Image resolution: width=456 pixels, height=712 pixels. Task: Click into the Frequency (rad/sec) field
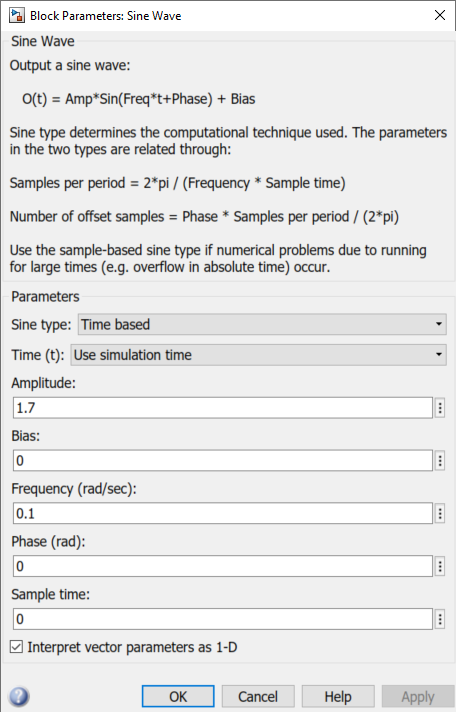click(x=223, y=513)
